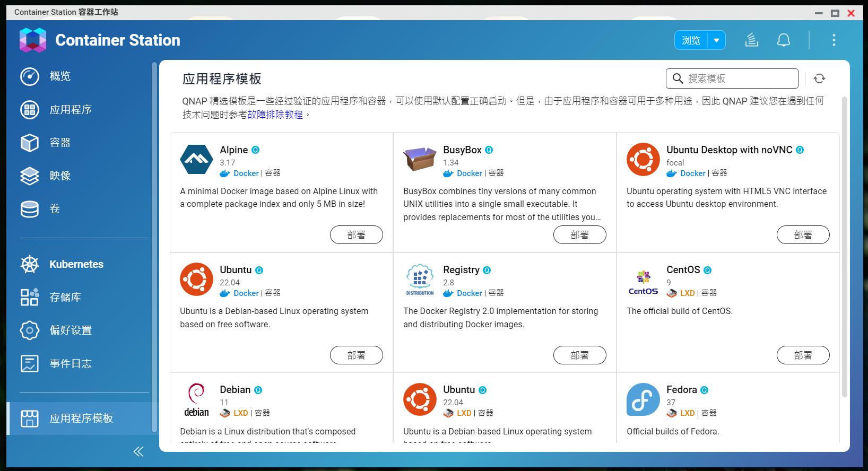Image resolution: width=868 pixels, height=471 pixels.
Task: Click the Registry distribution logo
Action: pyautogui.click(x=420, y=280)
